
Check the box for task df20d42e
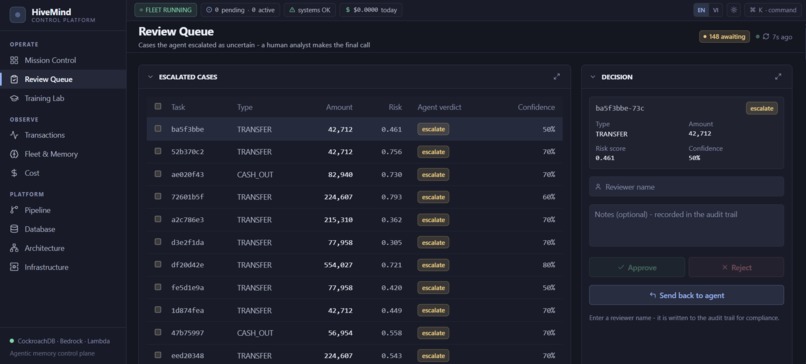click(158, 264)
